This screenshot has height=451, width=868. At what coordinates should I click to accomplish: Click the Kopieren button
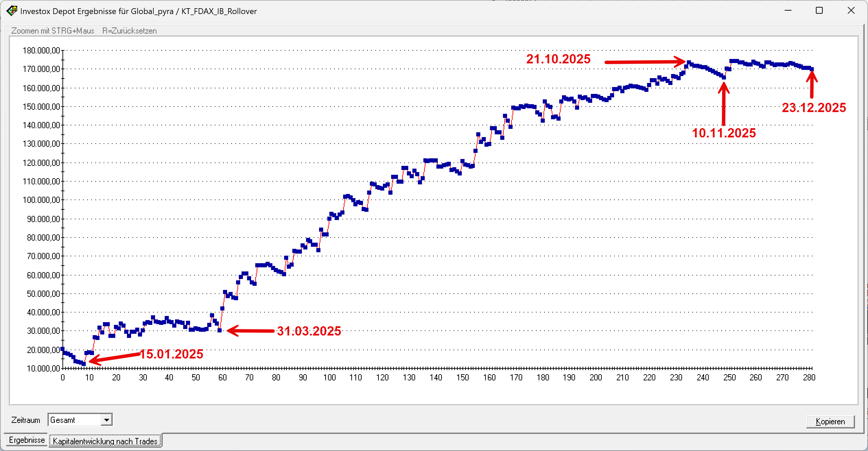click(830, 422)
